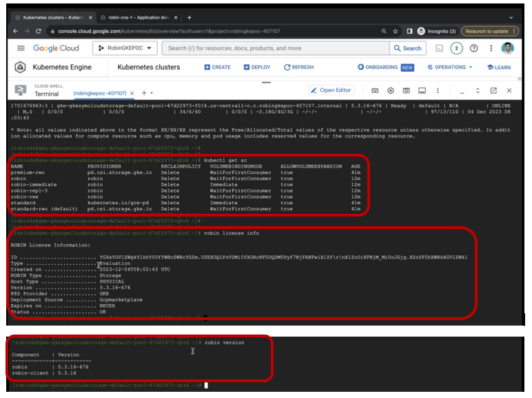Click the 'robin license info' command text
The height and width of the screenshot is (398, 532).
pos(232,233)
